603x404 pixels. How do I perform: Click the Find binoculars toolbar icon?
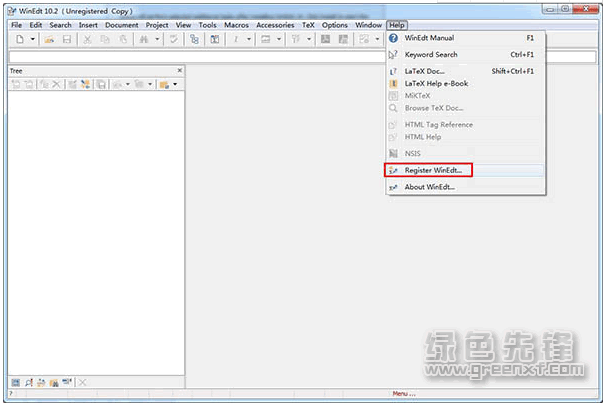coord(144,39)
